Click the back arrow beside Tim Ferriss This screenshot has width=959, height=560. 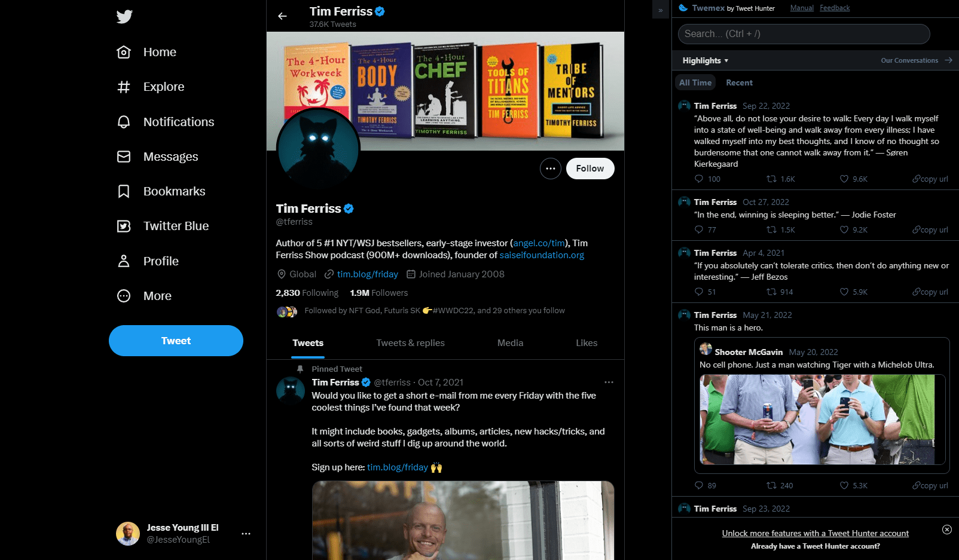[282, 16]
